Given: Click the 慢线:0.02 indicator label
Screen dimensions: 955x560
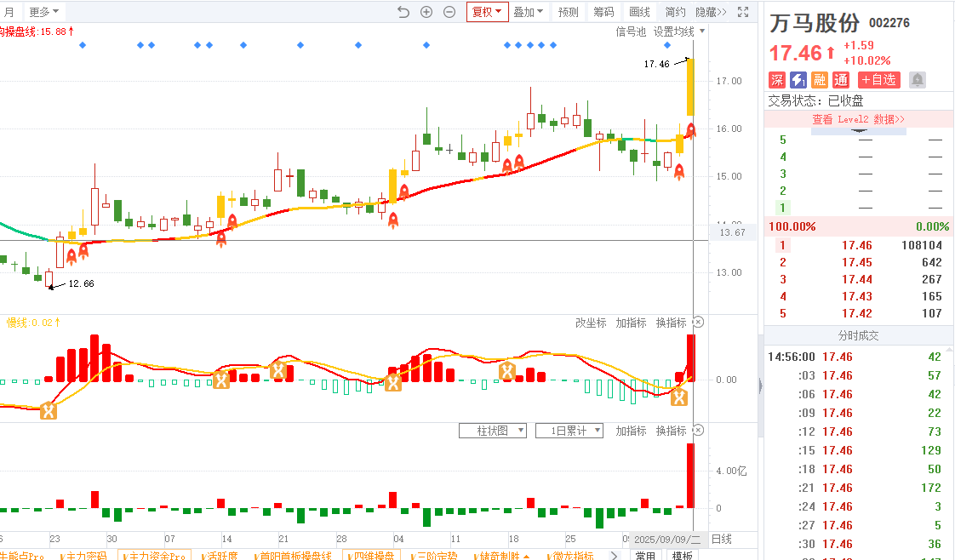Looking at the screenshot, I should tap(33, 323).
